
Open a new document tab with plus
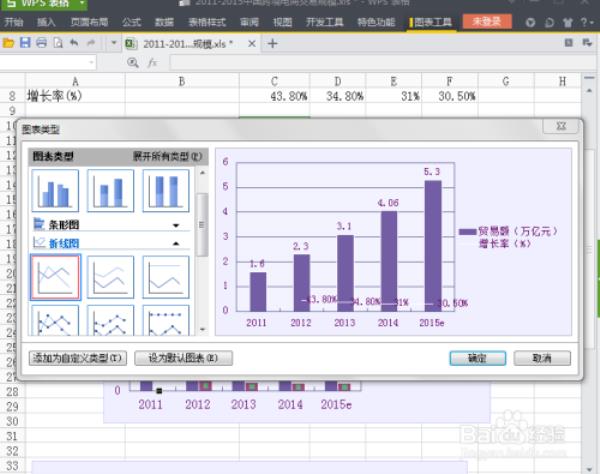point(272,43)
